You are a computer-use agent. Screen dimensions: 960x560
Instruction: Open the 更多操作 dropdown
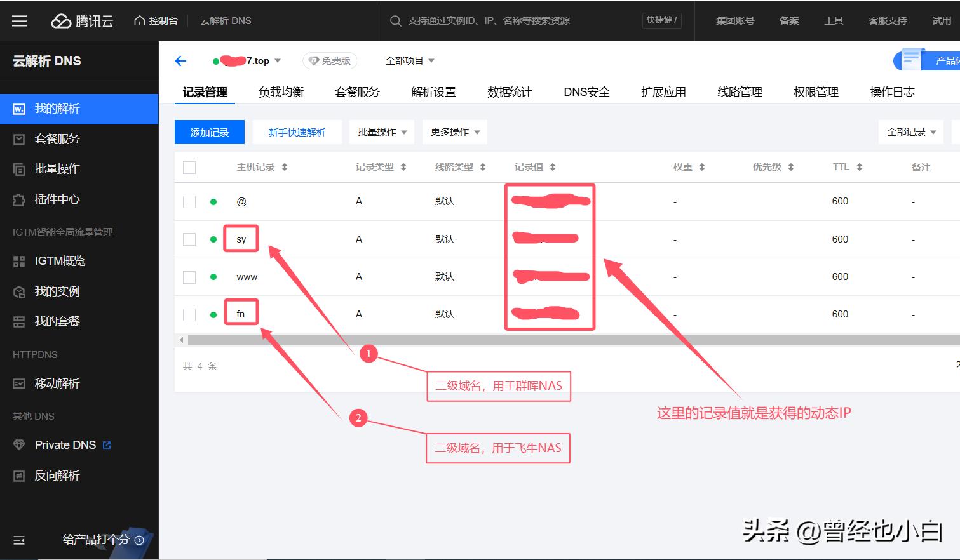point(454,131)
